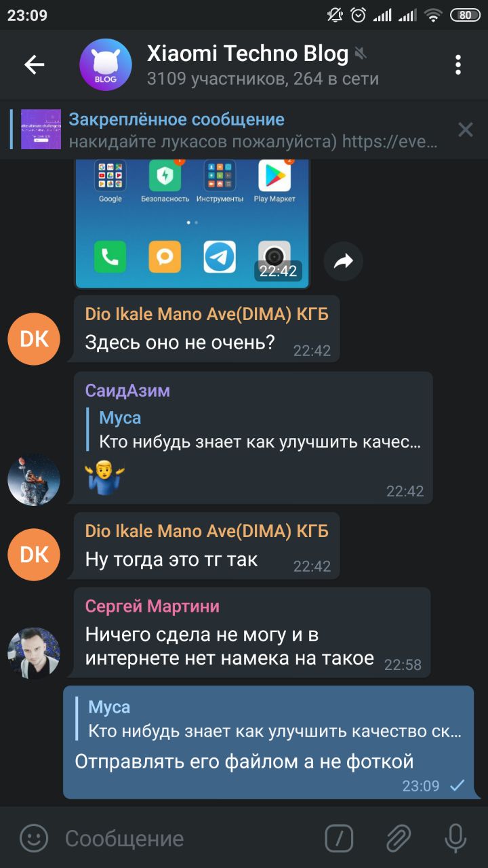Close the pinned message banner
488x868 pixels.
[466, 130]
